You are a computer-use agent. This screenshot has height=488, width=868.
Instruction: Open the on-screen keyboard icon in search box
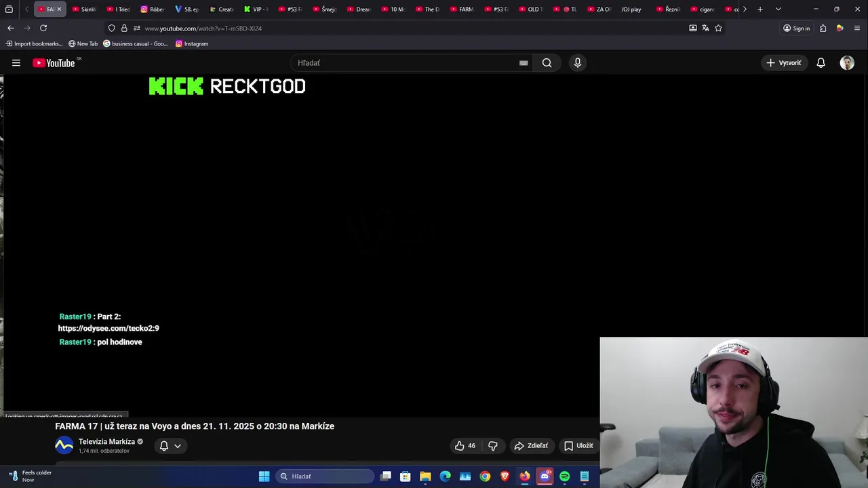pos(524,63)
